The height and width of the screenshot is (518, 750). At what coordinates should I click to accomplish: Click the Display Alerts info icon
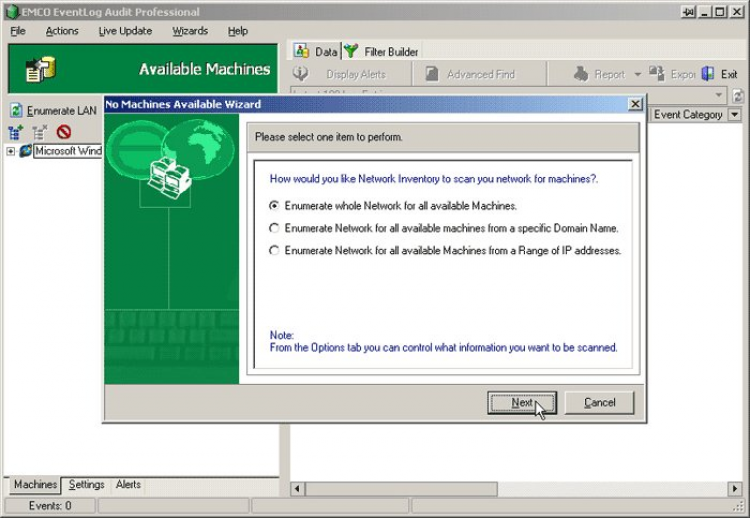(x=300, y=74)
